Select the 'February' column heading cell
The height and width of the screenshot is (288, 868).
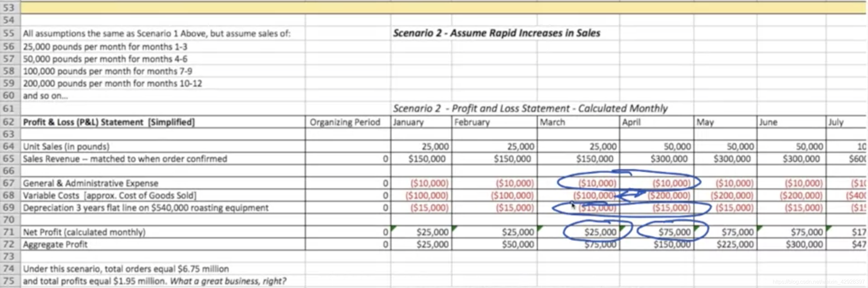[x=494, y=122]
